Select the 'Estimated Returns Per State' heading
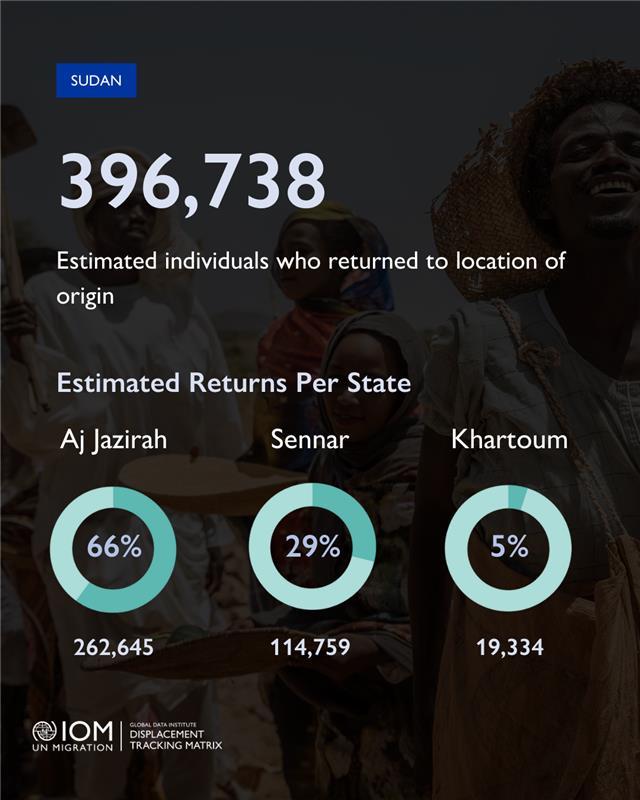 (x=233, y=383)
